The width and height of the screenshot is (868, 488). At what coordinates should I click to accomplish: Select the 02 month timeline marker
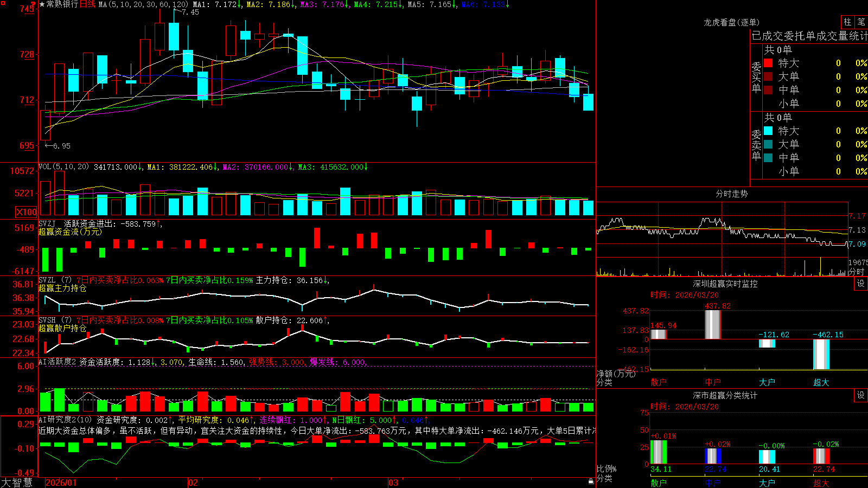pyautogui.click(x=193, y=483)
